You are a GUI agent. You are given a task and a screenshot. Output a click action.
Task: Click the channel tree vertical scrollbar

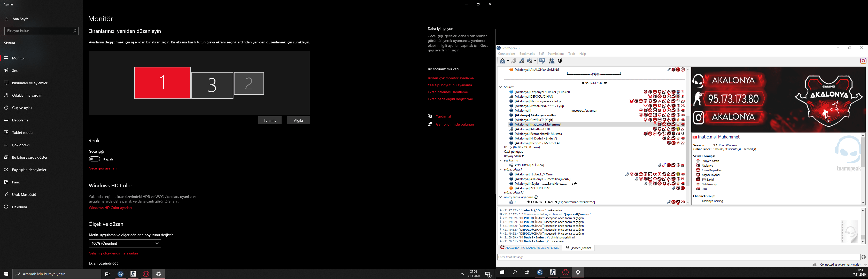click(687, 136)
